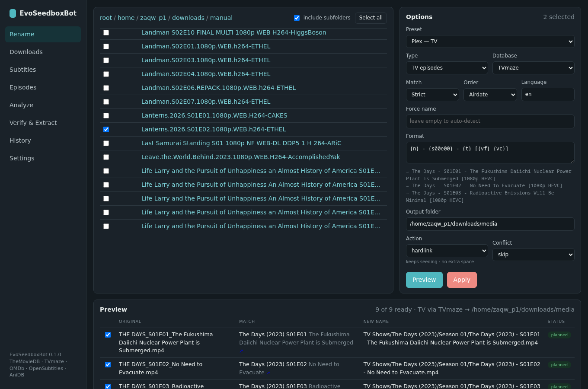The image size is (588, 389).
Task: Open the Action dropdown showing hardlink
Action: [x=447, y=251]
